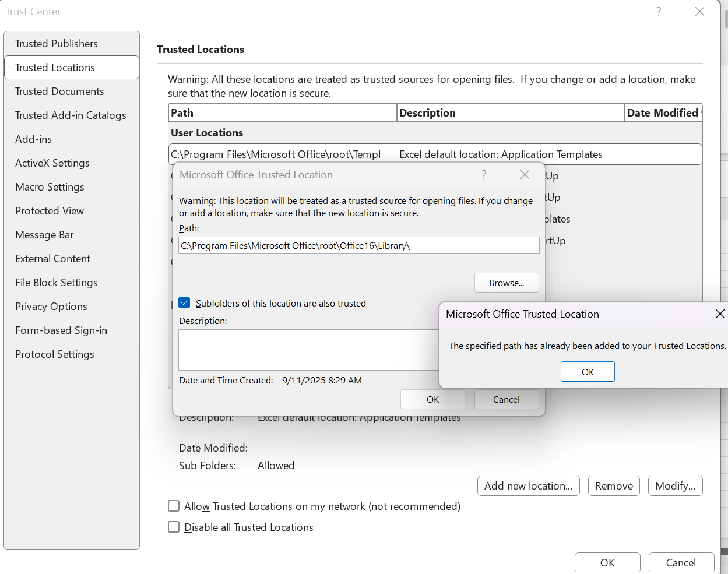Image resolution: width=728 pixels, height=574 pixels.
Task: Sort by Description column header
Action: pyautogui.click(x=511, y=113)
